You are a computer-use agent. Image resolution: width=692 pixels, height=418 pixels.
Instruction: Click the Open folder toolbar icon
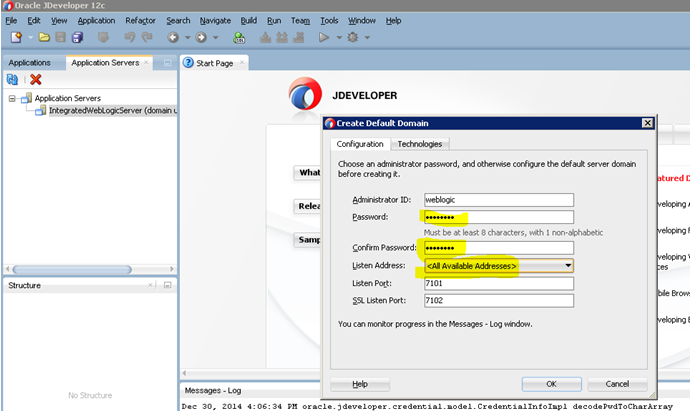tap(44, 38)
